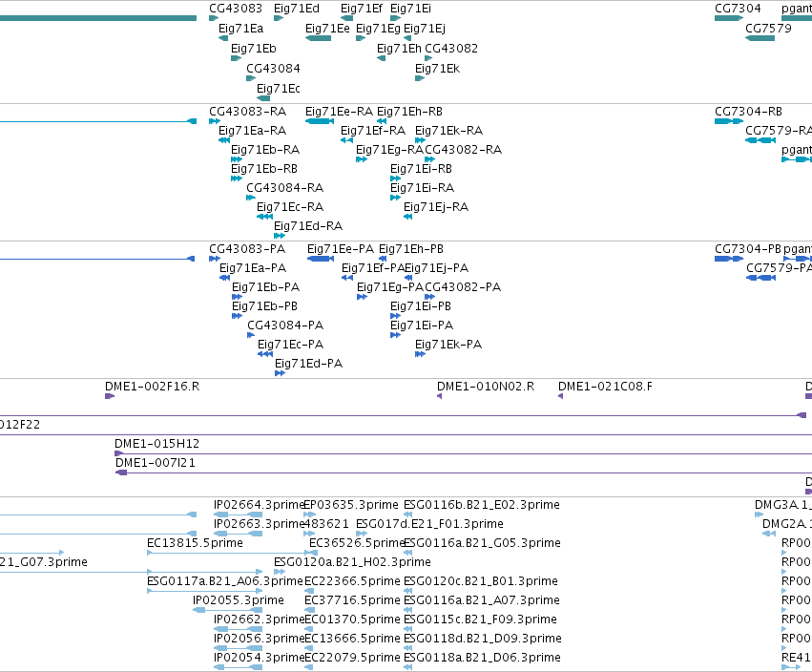Click the Eig71Ee gene glyph bar
This screenshot has height=672, width=812.
click(x=318, y=38)
